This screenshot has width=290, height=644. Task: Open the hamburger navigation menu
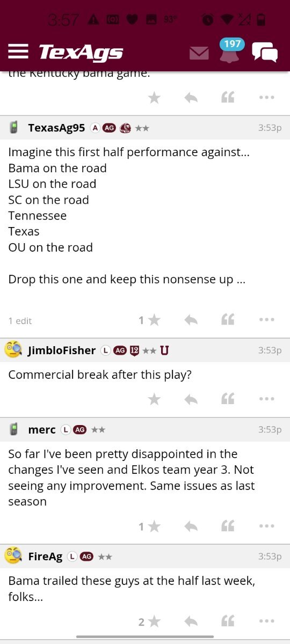18,51
